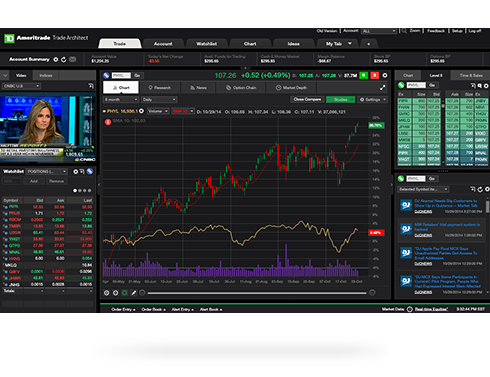The width and height of the screenshot is (490, 377).
Task: Click the red Sell button in quote bar
Action: click(375, 76)
